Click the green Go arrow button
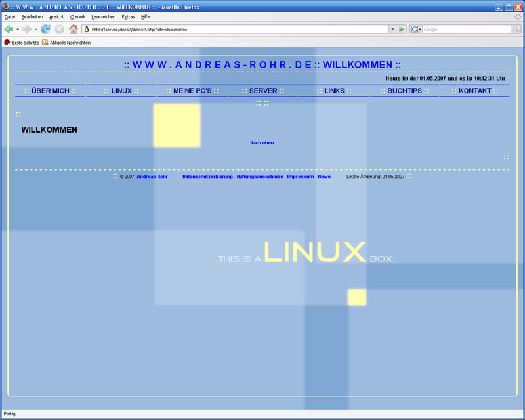This screenshot has height=420, width=525. tap(402, 30)
